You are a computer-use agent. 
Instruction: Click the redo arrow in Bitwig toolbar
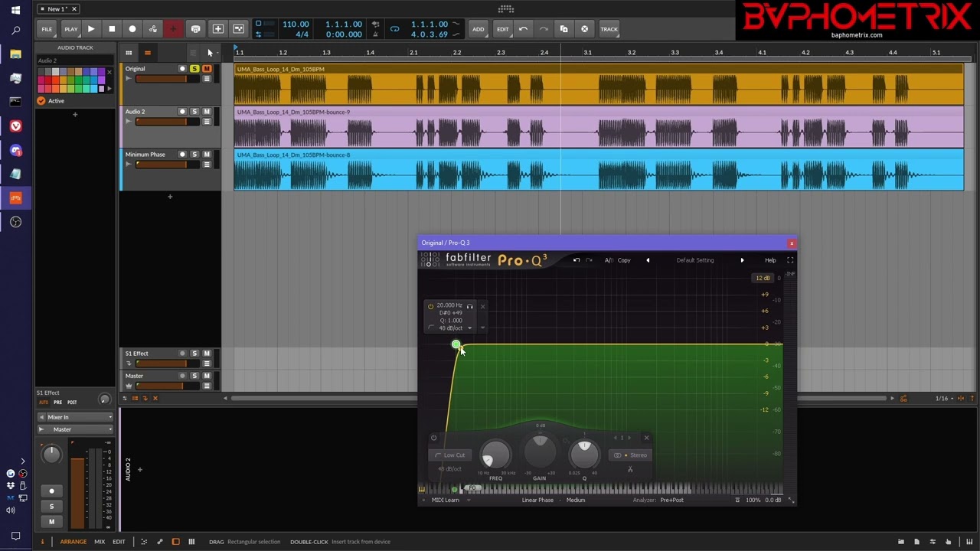[x=544, y=29]
